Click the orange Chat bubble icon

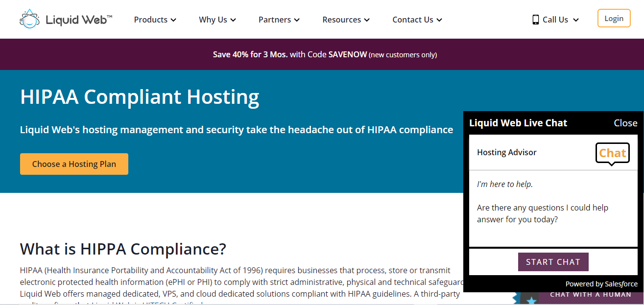click(x=612, y=153)
